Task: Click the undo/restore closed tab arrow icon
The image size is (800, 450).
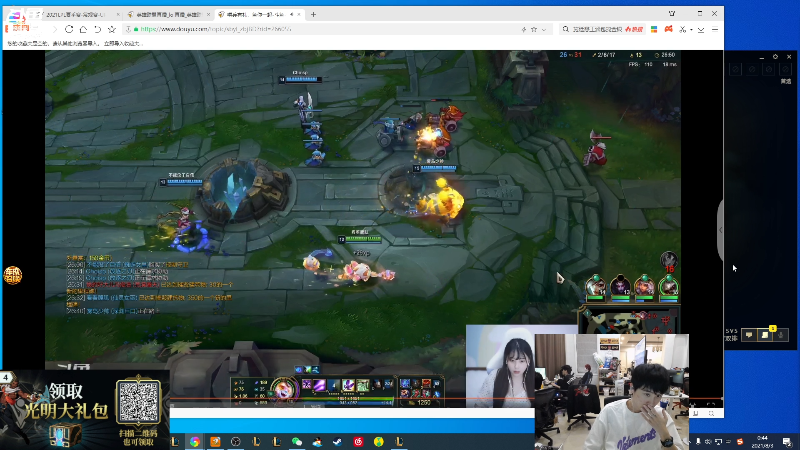Action: pos(97,29)
